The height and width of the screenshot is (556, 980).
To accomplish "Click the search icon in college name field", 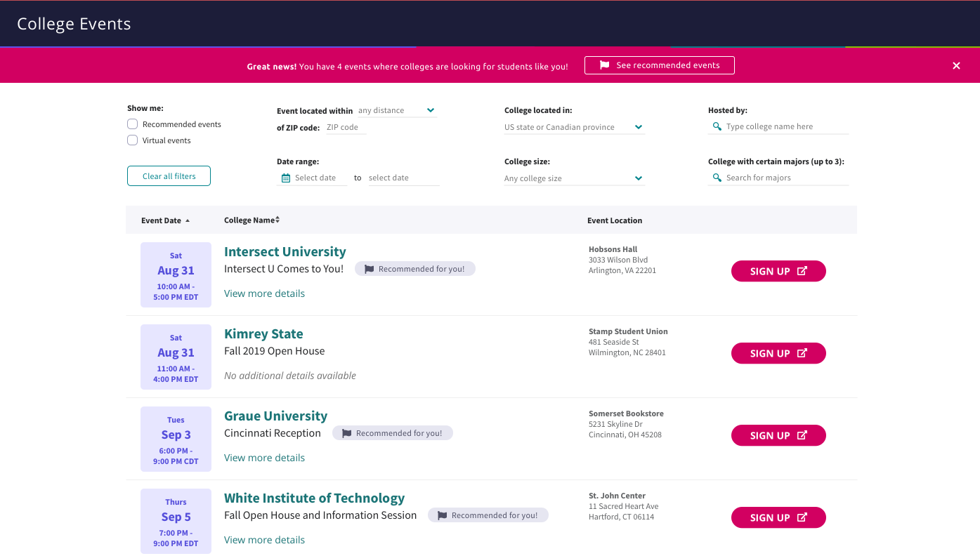I will (x=717, y=126).
